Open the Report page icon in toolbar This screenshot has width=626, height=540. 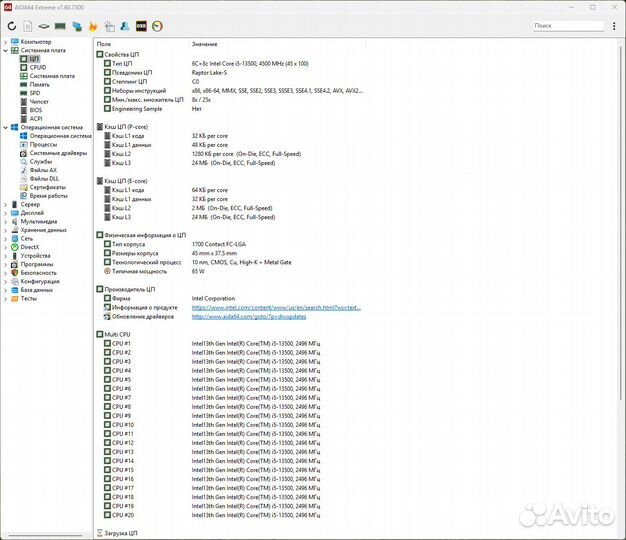click(x=28, y=25)
